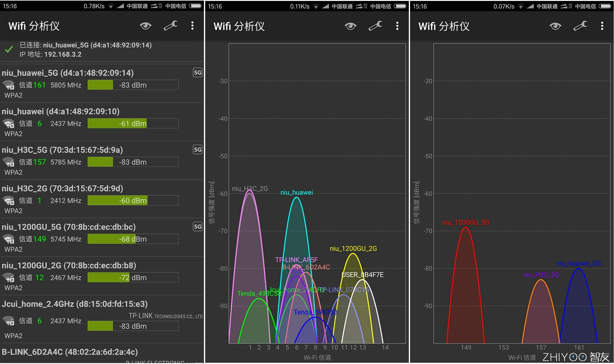Open three-dot overflow menu in left panel

pos(193,26)
